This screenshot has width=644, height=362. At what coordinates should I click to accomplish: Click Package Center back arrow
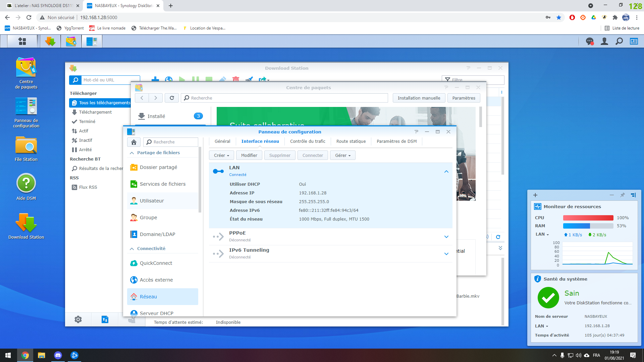[x=142, y=98]
